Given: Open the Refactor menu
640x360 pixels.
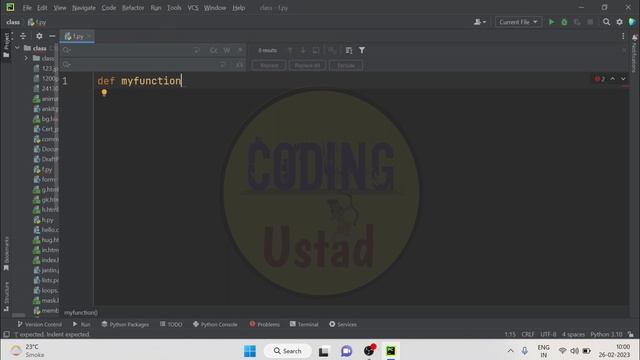Looking at the screenshot, I should tap(133, 8).
